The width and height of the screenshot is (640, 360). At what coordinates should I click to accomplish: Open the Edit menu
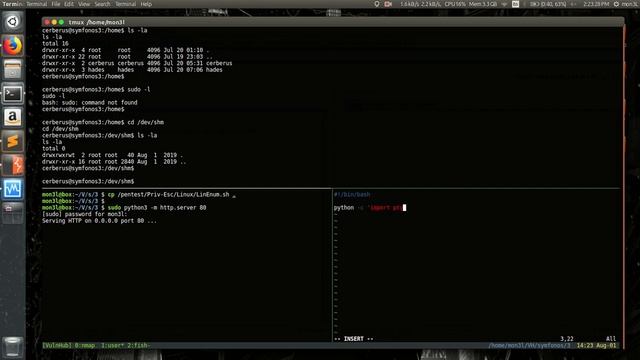69,4
